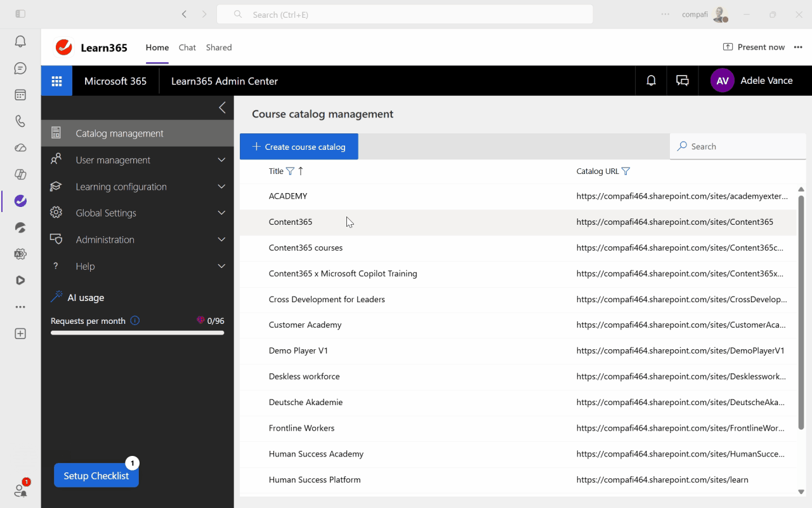The image size is (812, 508).
Task: Click the Present now button
Action: pyautogui.click(x=754, y=47)
